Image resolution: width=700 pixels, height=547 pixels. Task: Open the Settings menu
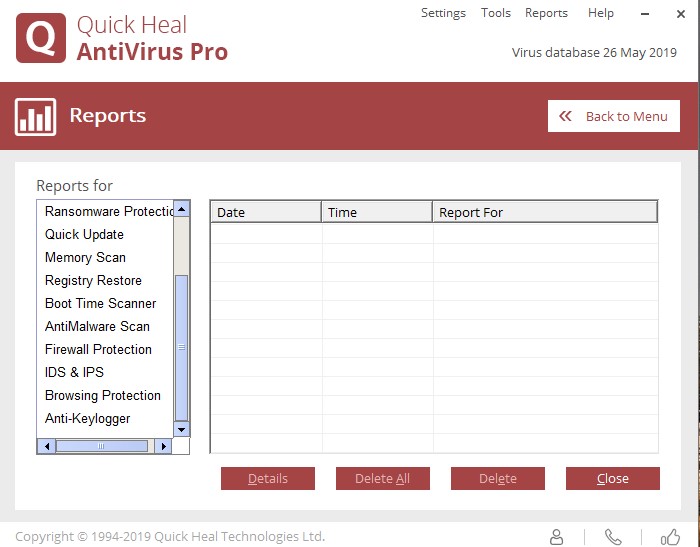(x=443, y=13)
